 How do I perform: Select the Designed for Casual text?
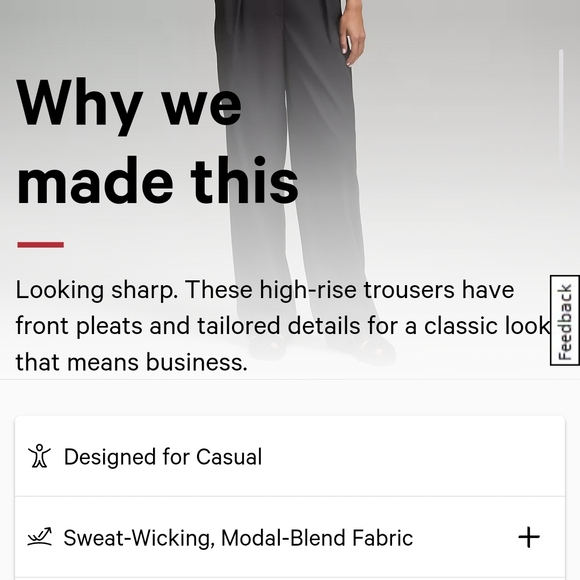click(163, 456)
